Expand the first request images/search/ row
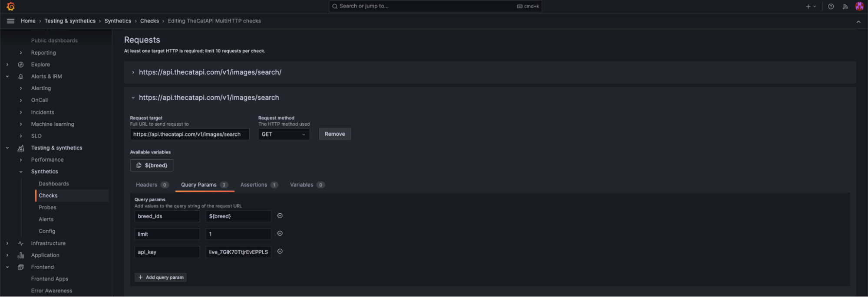This screenshot has width=868, height=297. click(133, 72)
